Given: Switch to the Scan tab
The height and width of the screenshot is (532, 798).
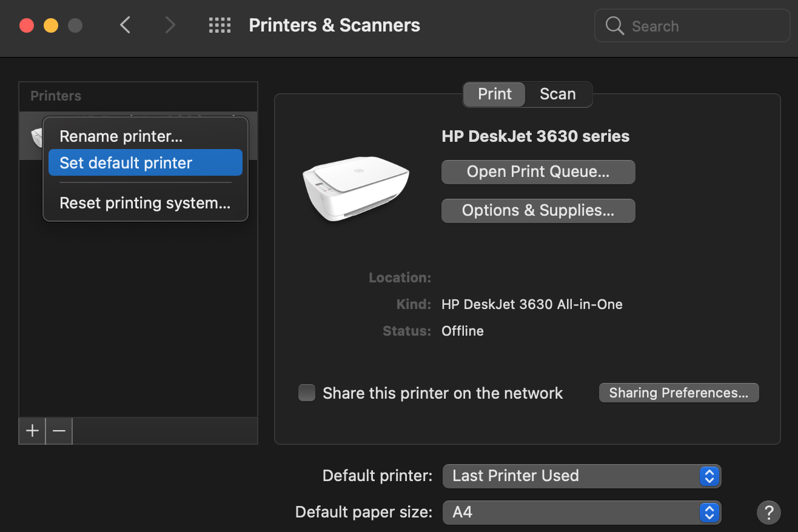Looking at the screenshot, I should [558, 94].
